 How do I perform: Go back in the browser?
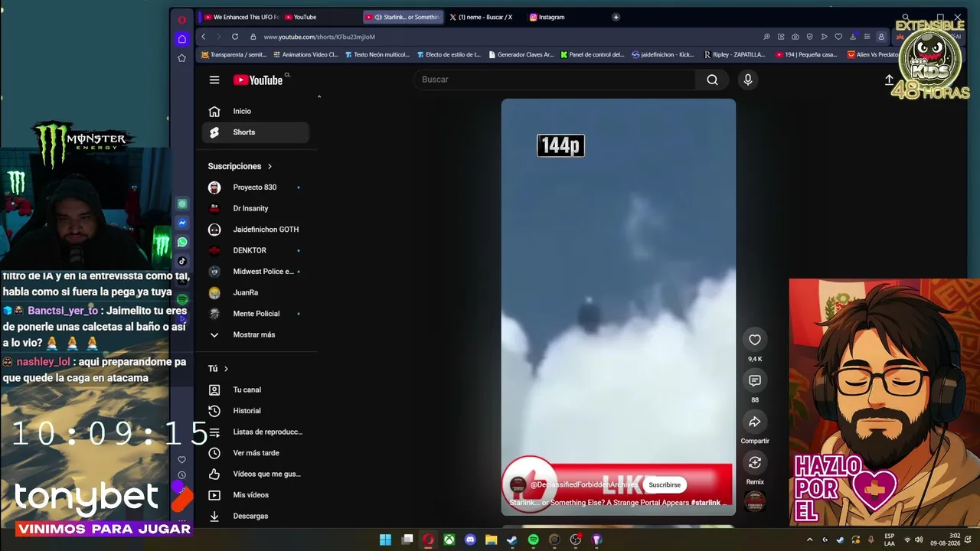pos(204,37)
